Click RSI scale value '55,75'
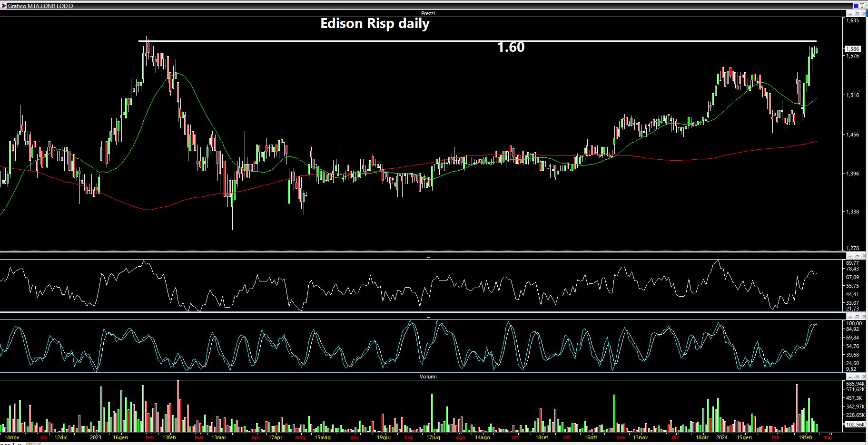868x445 pixels. point(852,286)
